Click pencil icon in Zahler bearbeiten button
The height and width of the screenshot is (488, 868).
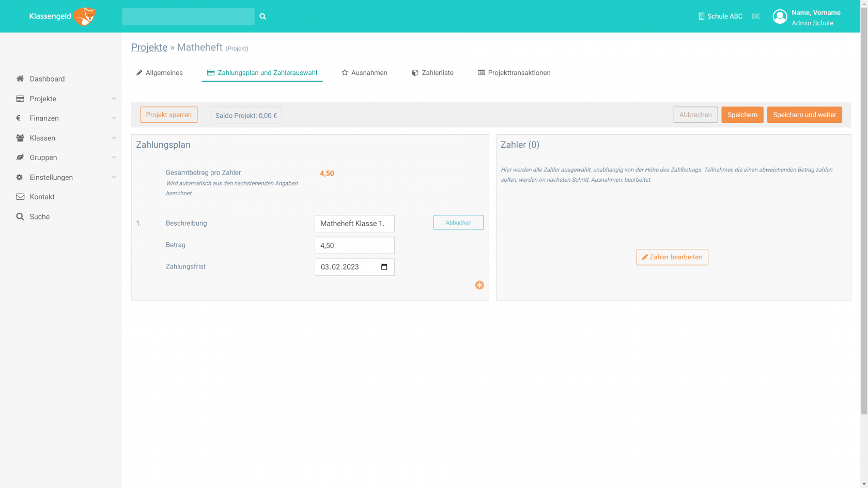(645, 257)
